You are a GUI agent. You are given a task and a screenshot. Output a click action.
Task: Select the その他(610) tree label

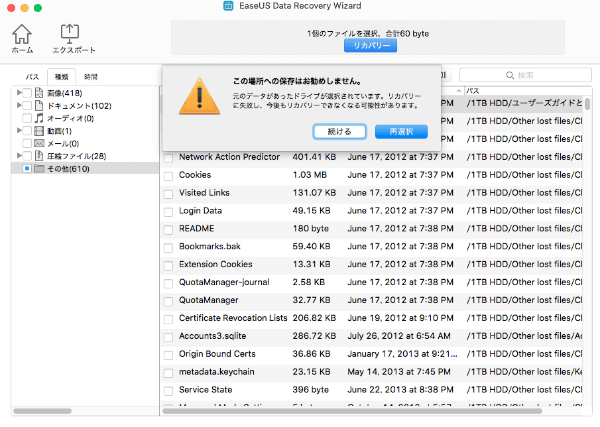(68, 169)
